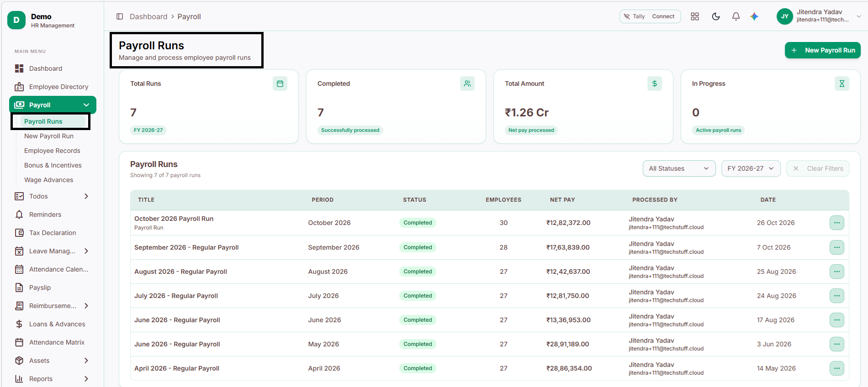Go to Employee Records submenu item

52,151
